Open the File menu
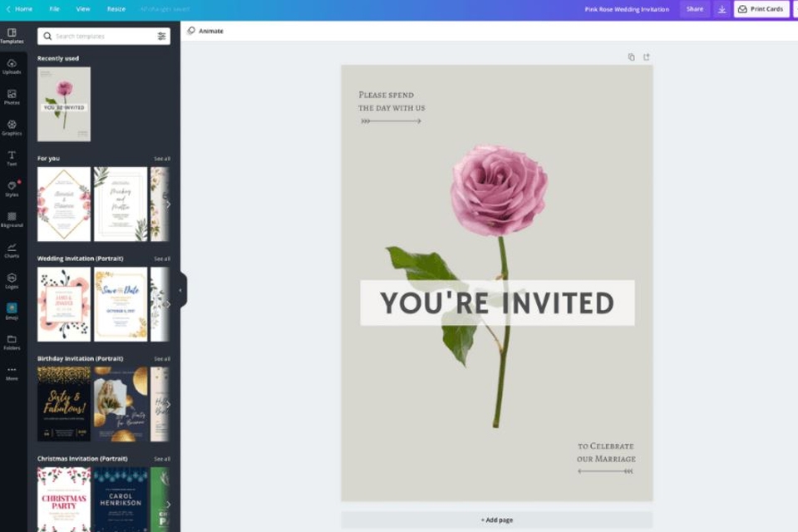Screen dimensions: 798x532 pos(54,9)
